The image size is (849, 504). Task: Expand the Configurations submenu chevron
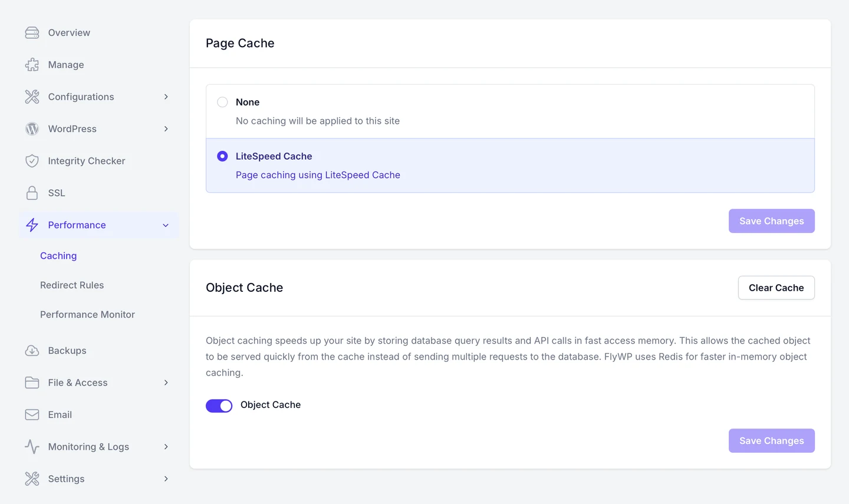coord(166,97)
